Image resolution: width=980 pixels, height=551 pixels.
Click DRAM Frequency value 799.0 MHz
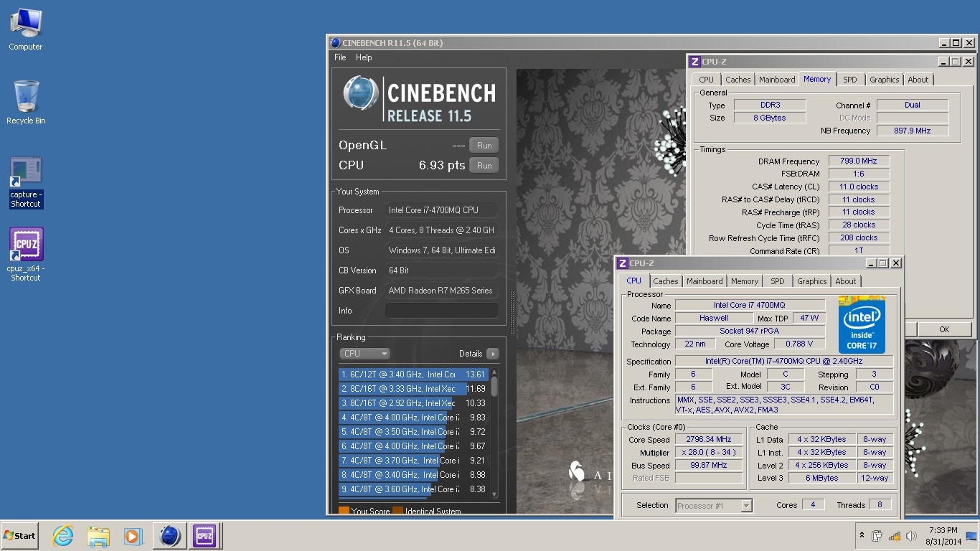coord(859,161)
